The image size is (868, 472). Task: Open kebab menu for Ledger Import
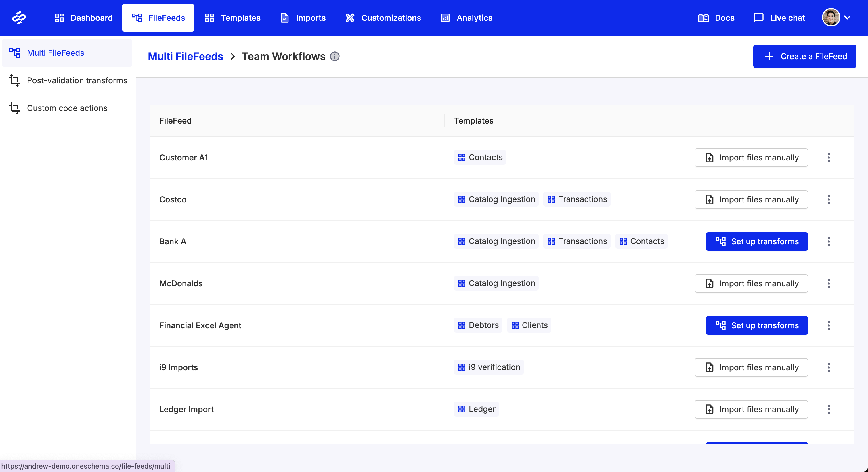tap(829, 409)
